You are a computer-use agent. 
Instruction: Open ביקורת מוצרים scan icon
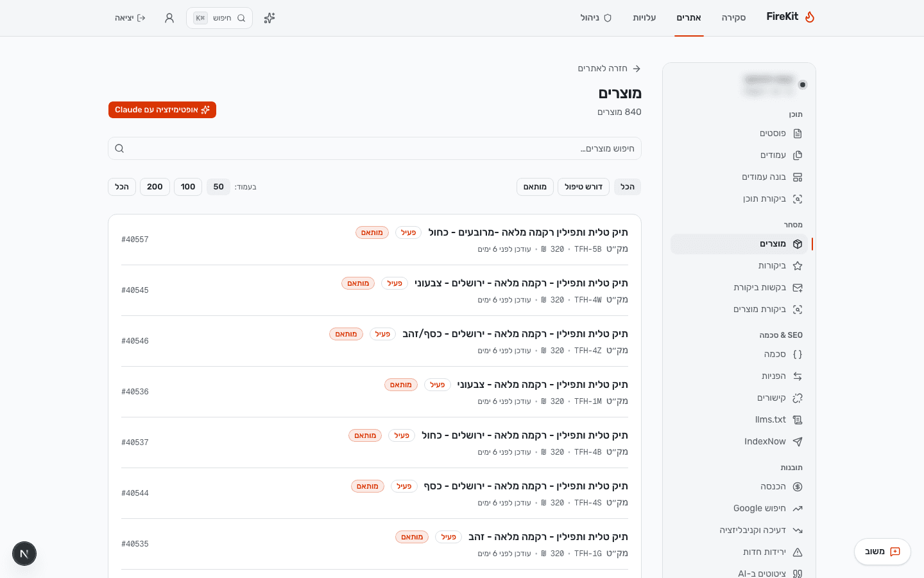click(x=798, y=310)
